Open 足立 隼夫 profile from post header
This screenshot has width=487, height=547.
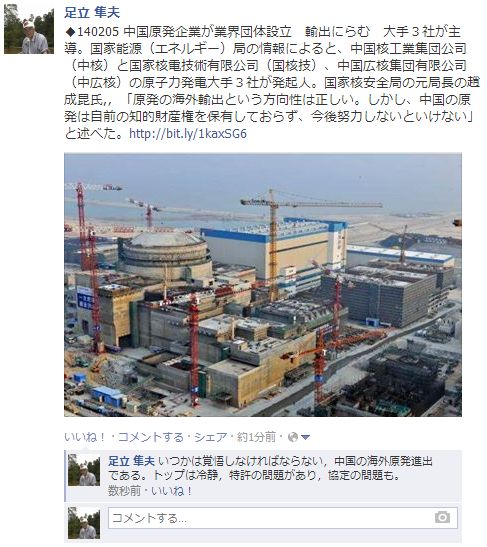pos(92,13)
